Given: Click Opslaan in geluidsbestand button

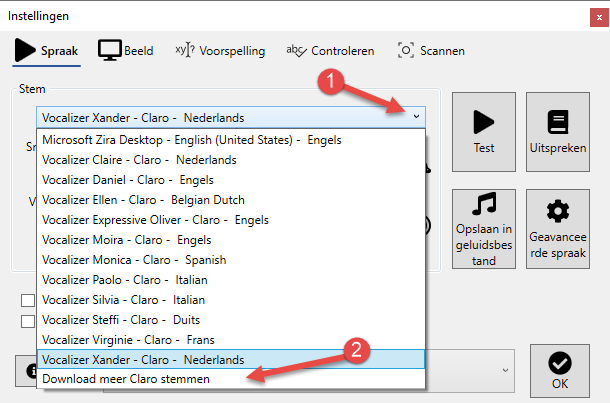Looking at the screenshot, I should tap(484, 229).
